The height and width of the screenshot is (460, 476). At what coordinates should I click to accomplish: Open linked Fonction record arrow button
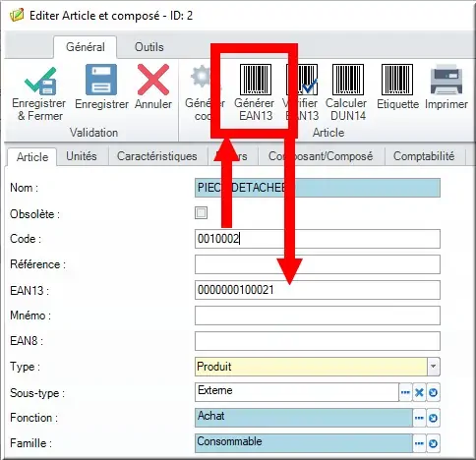[433, 418]
